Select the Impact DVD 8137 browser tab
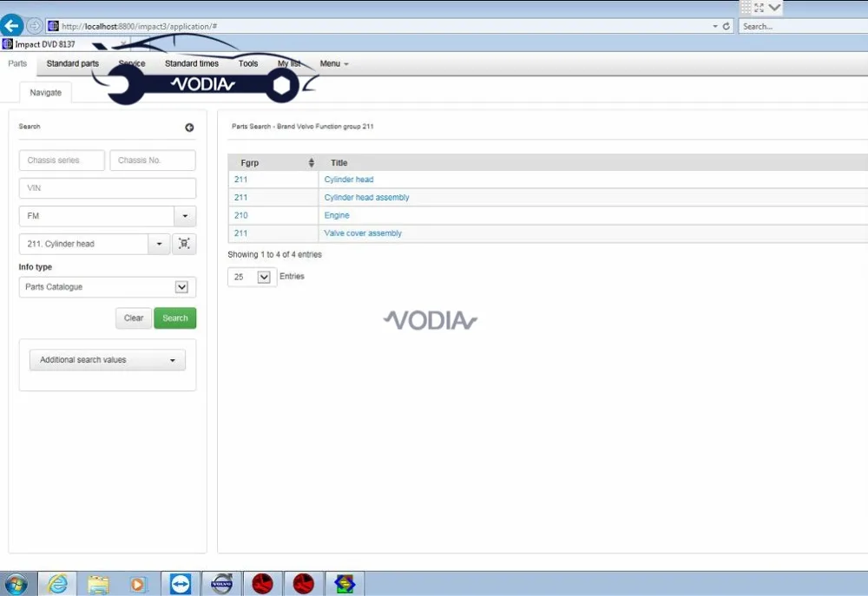The width and height of the screenshot is (868, 596). [x=45, y=44]
